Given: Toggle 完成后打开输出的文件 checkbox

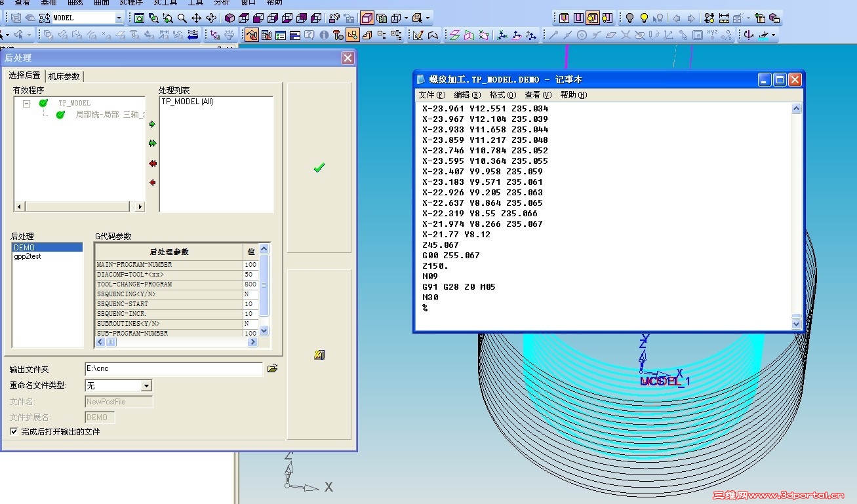Looking at the screenshot, I should pyautogui.click(x=14, y=432).
